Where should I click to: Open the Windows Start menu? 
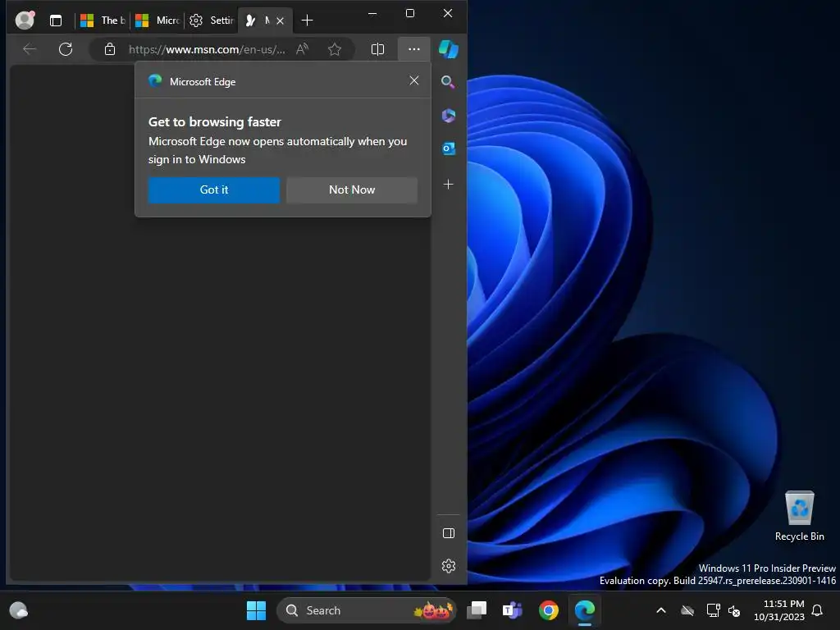[256, 610]
